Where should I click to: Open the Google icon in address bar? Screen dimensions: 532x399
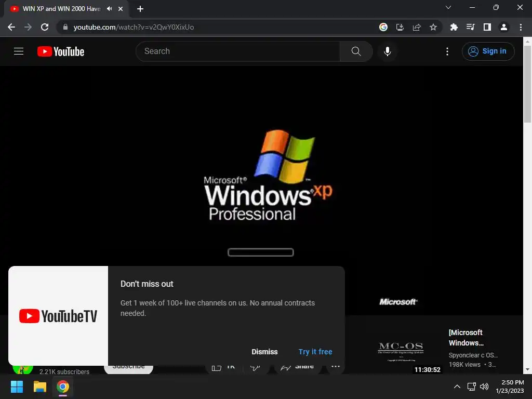[x=383, y=27]
